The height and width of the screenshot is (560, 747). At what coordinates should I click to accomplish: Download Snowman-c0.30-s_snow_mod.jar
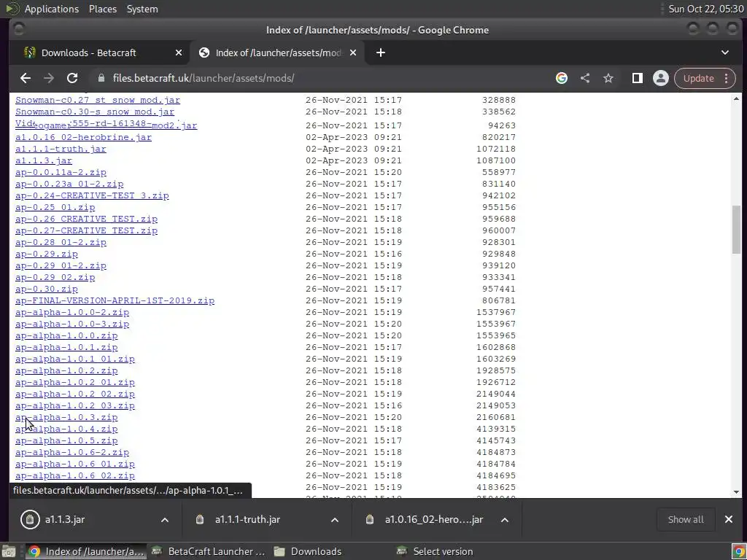pos(95,112)
